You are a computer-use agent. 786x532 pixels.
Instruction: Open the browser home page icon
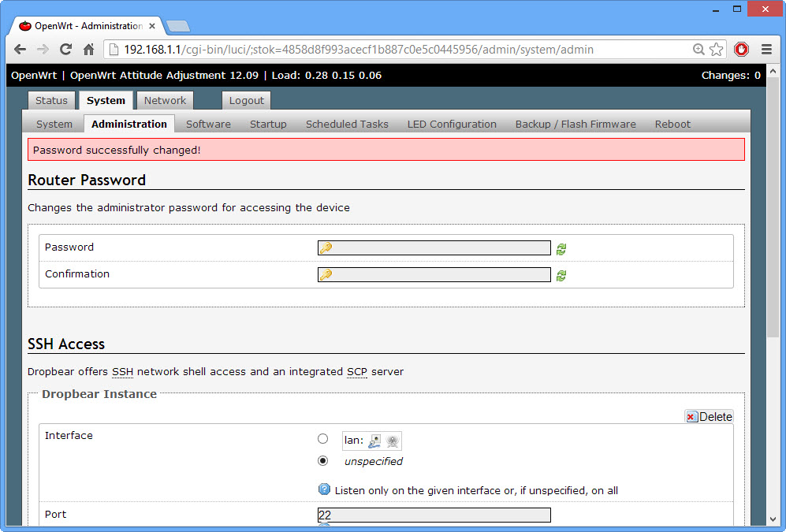coord(89,50)
